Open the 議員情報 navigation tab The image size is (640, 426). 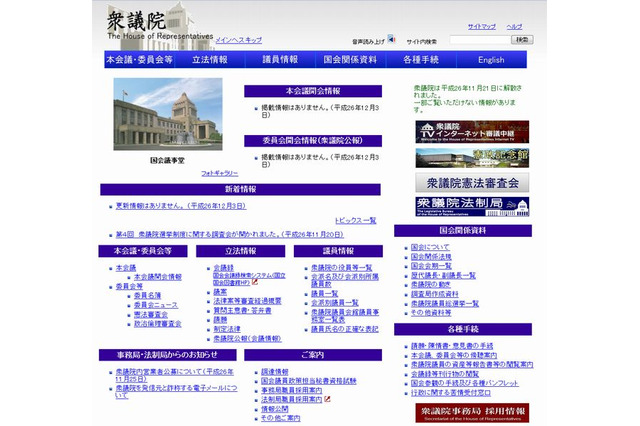[x=280, y=60]
